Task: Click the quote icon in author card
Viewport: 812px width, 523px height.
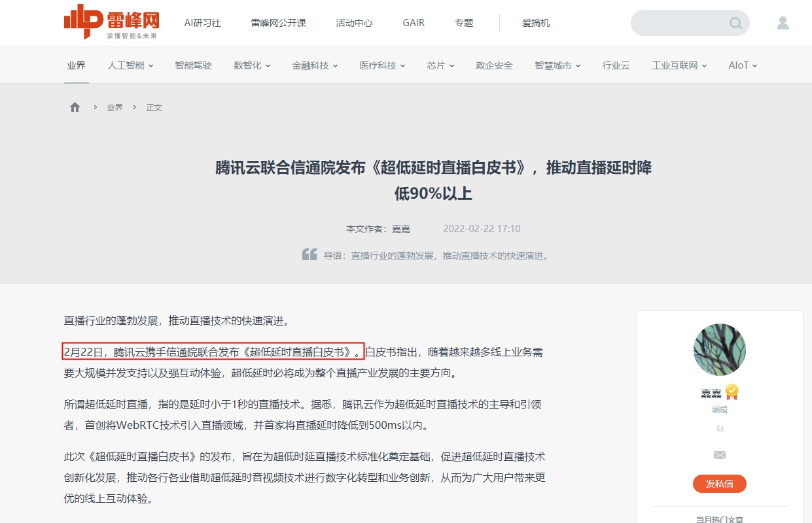Action: click(720, 429)
